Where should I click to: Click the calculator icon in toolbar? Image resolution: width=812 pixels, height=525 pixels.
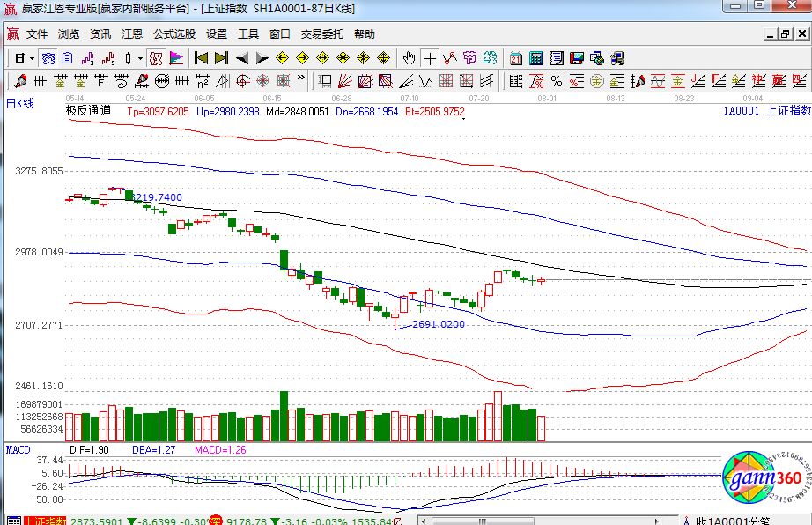(535, 58)
